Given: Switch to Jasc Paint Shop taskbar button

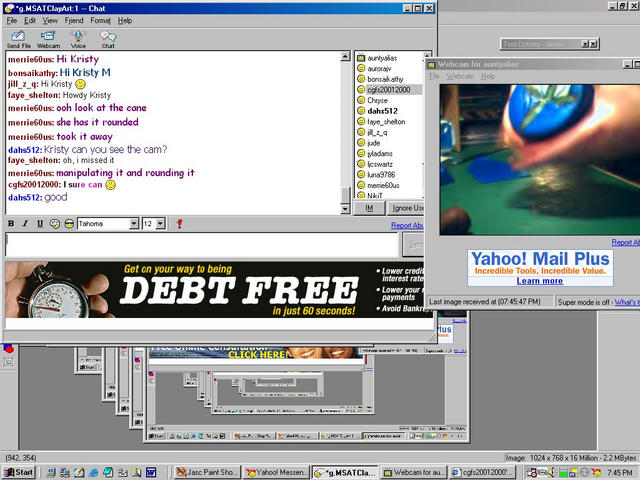Looking at the screenshot, I should [x=208, y=472].
